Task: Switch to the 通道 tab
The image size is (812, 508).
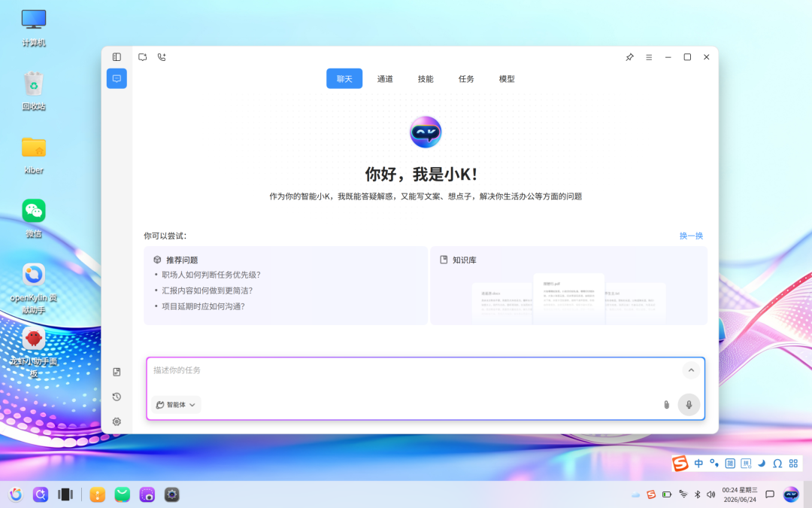Action: tap(385, 79)
